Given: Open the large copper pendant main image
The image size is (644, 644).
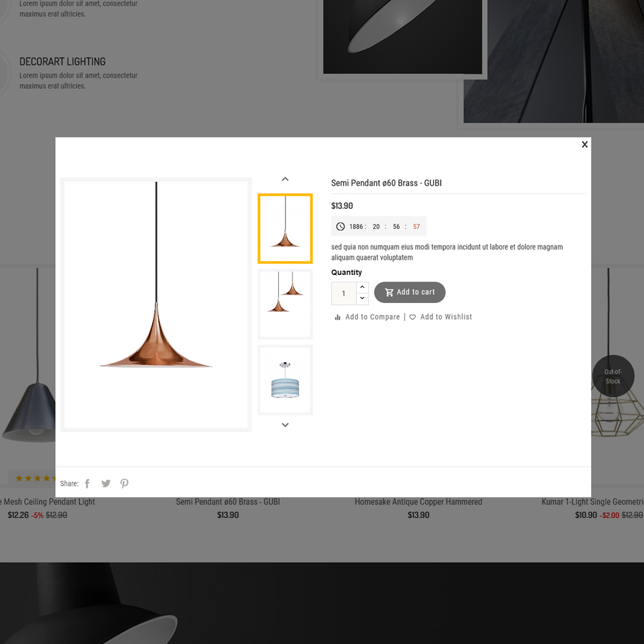Looking at the screenshot, I should click(156, 305).
